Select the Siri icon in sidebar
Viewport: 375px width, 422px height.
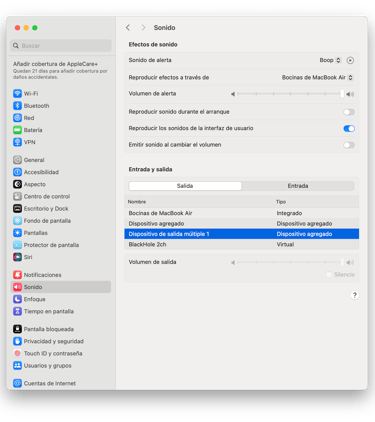click(17, 257)
